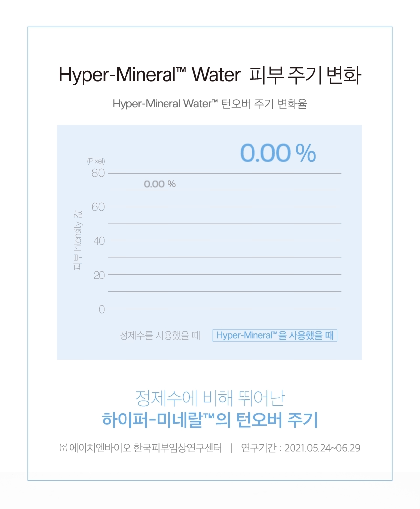The height and width of the screenshot is (509, 420).
Task: Click the 정제수에 비해 뛰어난 caption
Action: (x=210, y=398)
